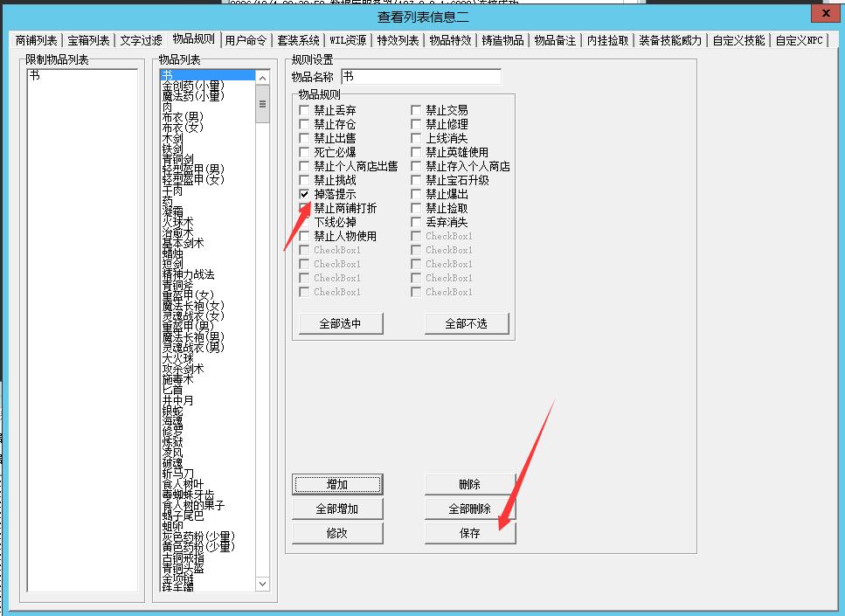Select 攻杀剑术 in item list

tap(208, 369)
